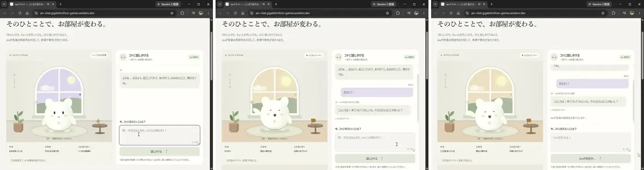Open media controls icon in right window toolbar
This screenshot has height=170, width=644.
pos(625,13)
